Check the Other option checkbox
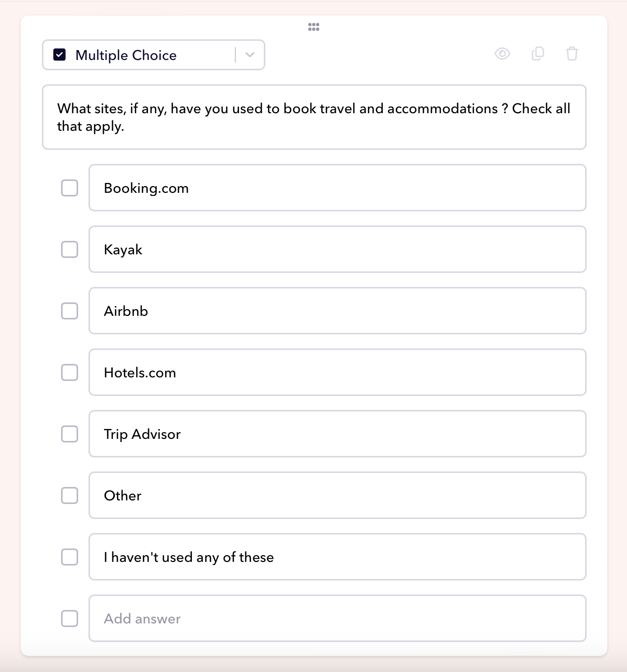627x672 pixels. click(70, 496)
